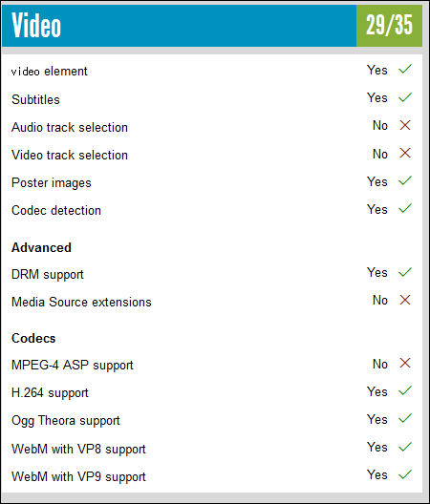
Task: Click the Codecs subsection heading
Action: pyautogui.click(x=33, y=338)
